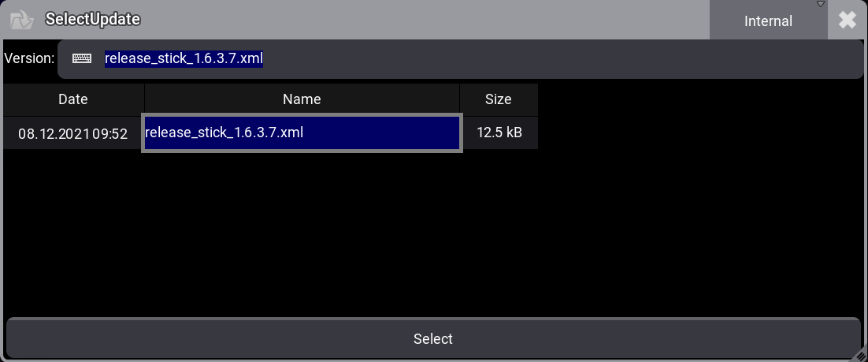Viewport: 868px width, 362px height.
Task: Select release_stick_1.6.3.7.xml in the file list
Action: click(302, 133)
